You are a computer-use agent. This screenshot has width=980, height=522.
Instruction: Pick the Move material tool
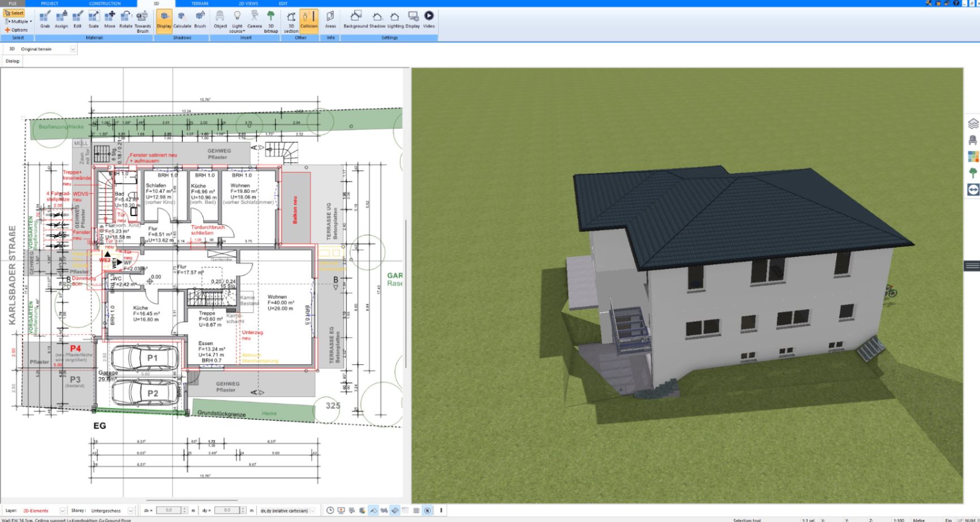pos(110,20)
